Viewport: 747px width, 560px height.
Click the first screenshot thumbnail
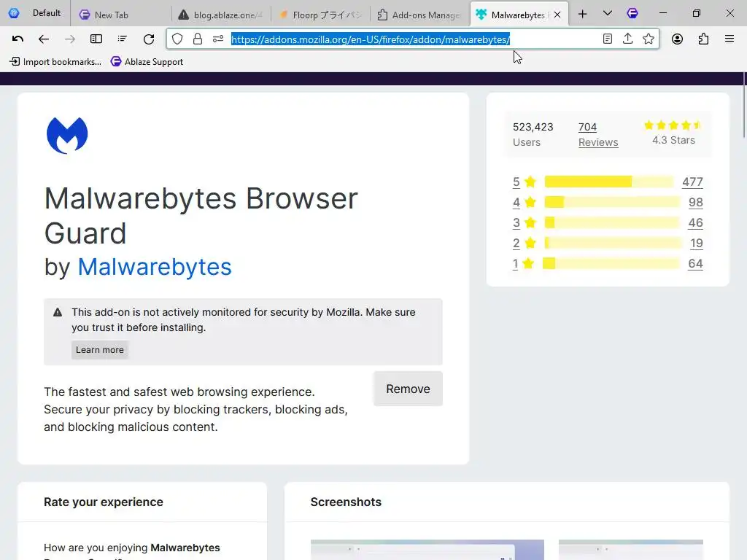[x=427, y=550]
